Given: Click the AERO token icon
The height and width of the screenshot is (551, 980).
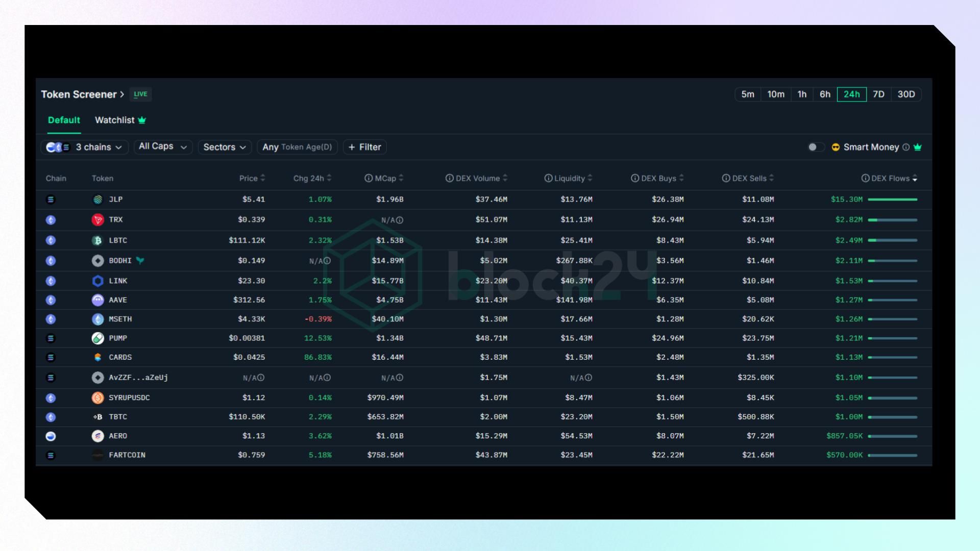Looking at the screenshot, I should [x=97, y=436].
